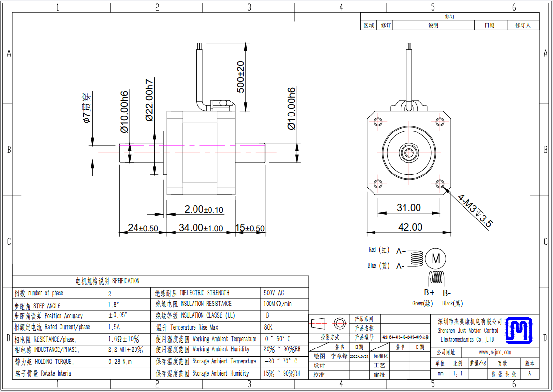Click the concentric circles projection symbol
This screenshot has height=392, width=553.
(340, 322)
